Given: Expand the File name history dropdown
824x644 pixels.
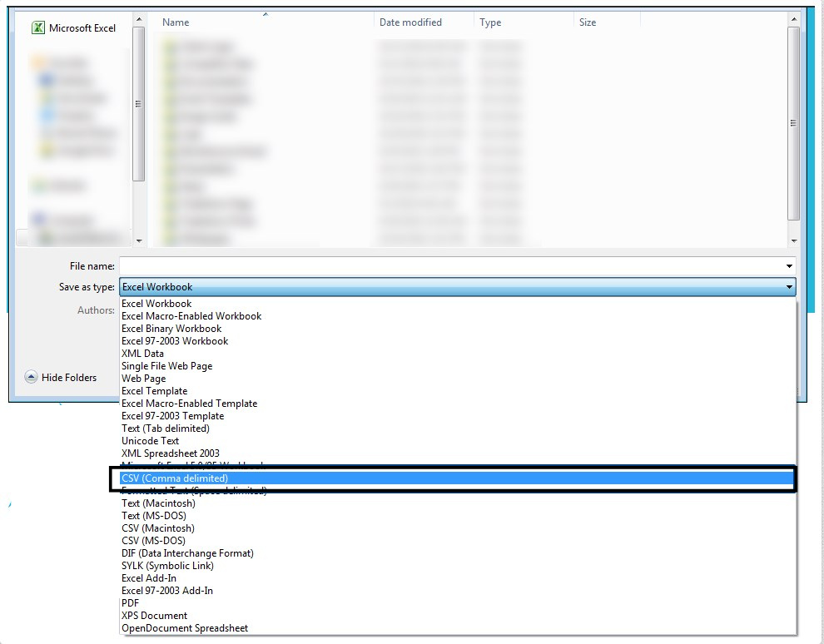Looking at the screenshot, I should pyautogui.click(x=789, y=266).
